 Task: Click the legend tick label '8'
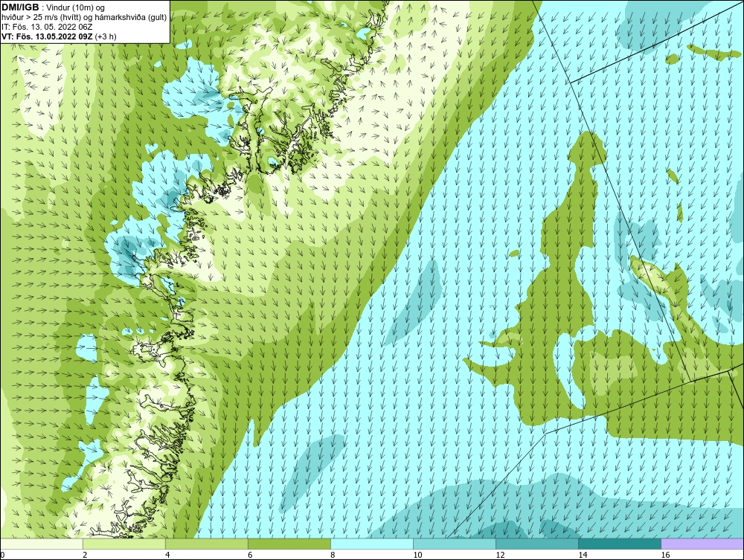333,556
